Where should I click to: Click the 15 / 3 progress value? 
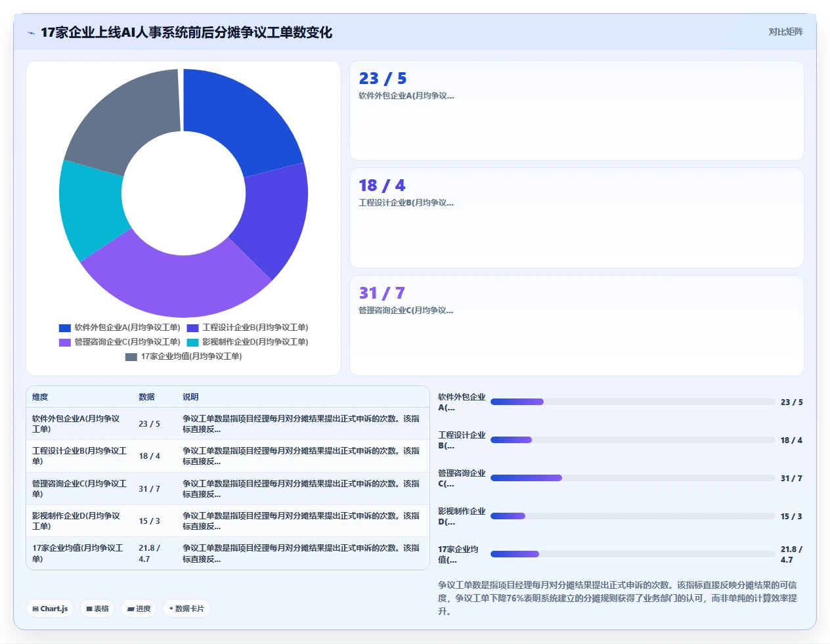791,517
